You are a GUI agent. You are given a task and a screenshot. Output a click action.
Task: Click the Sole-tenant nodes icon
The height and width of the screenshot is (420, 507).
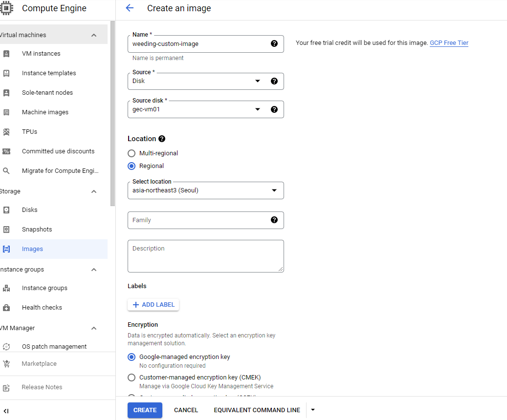[x=6, y=93]
